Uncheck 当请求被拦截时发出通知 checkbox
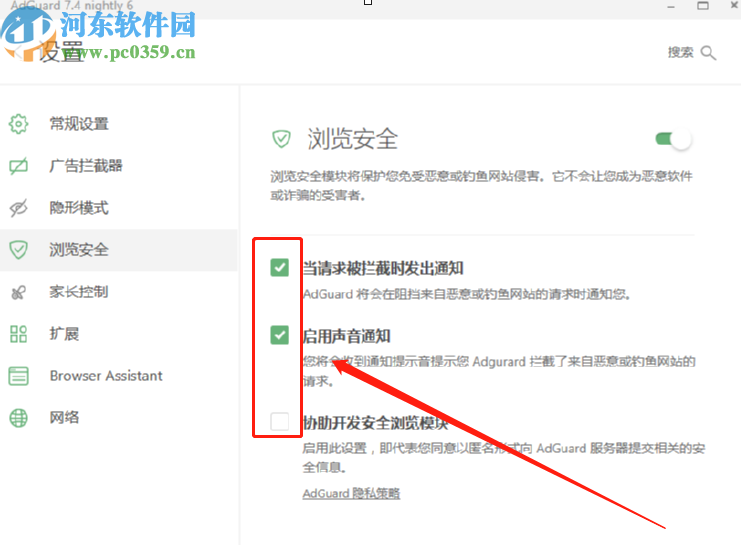The image size is (741, 545). point(279,268)
